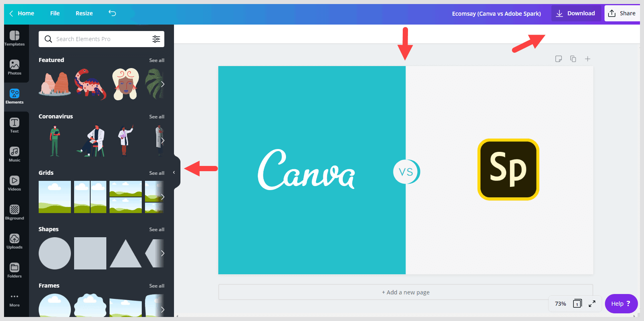
Task: Select the green scrubs doctor illustration
Action: point(55,141)
